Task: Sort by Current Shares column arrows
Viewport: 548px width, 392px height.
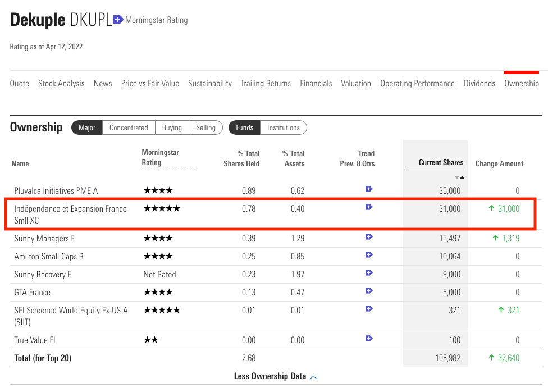Action: [x=459, y=177]
